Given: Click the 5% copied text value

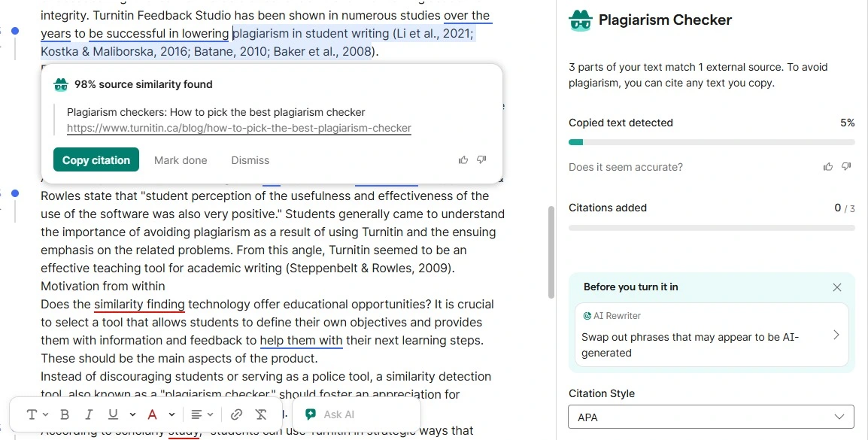Looking at the screenshot, I should (x=848, y=123).
